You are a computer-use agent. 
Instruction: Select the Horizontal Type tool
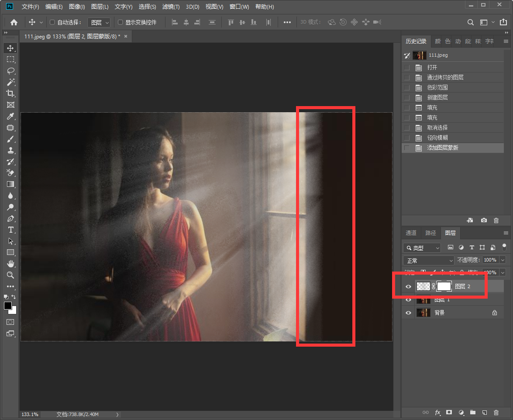tap(10, 230)
